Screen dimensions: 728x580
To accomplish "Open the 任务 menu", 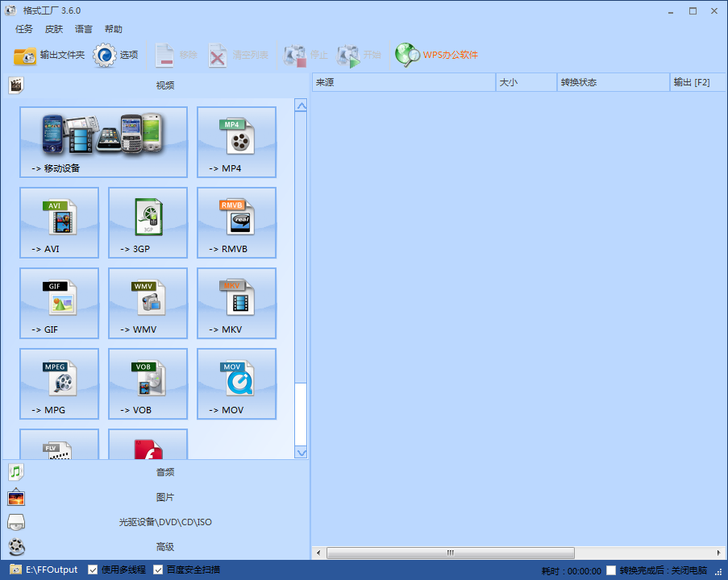I will point(24,29).
